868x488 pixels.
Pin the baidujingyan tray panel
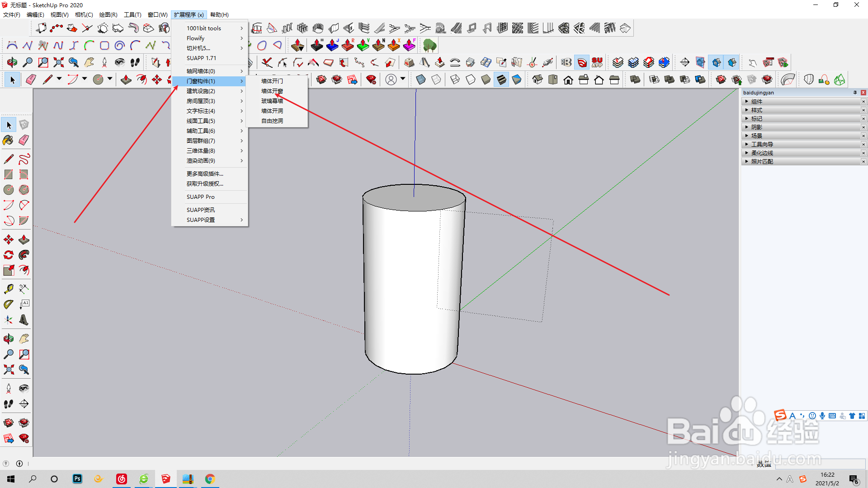click(855, 93)
